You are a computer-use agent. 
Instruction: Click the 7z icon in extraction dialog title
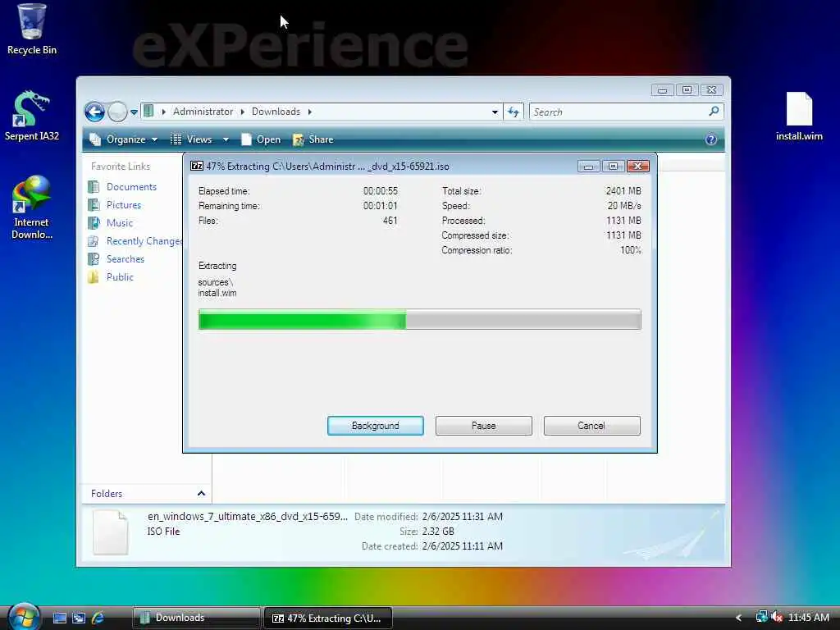[197, 166]
